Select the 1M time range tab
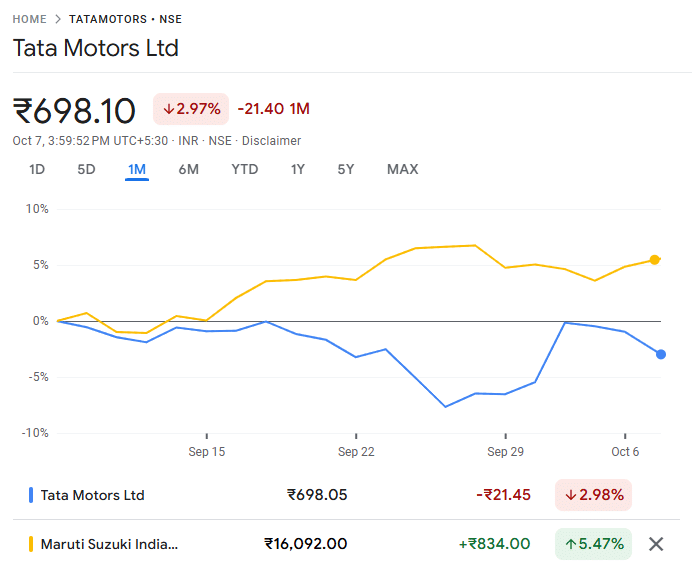 [x=137, y=169]
